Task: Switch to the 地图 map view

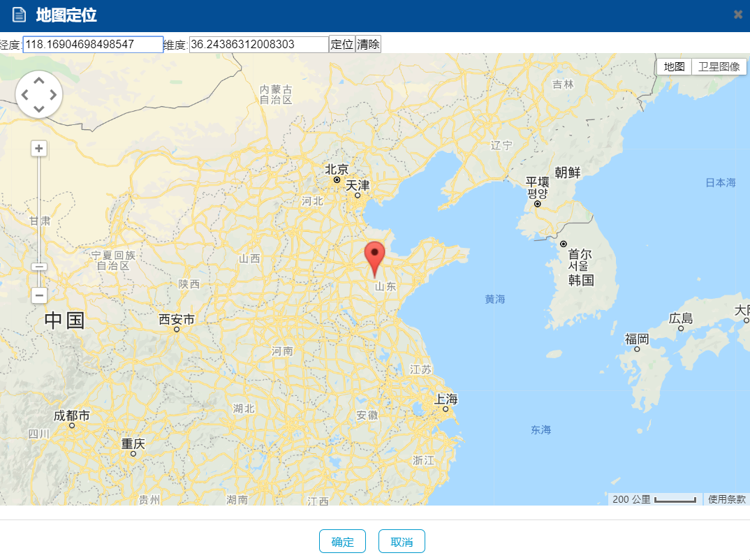Action: (x=675, y=66)
